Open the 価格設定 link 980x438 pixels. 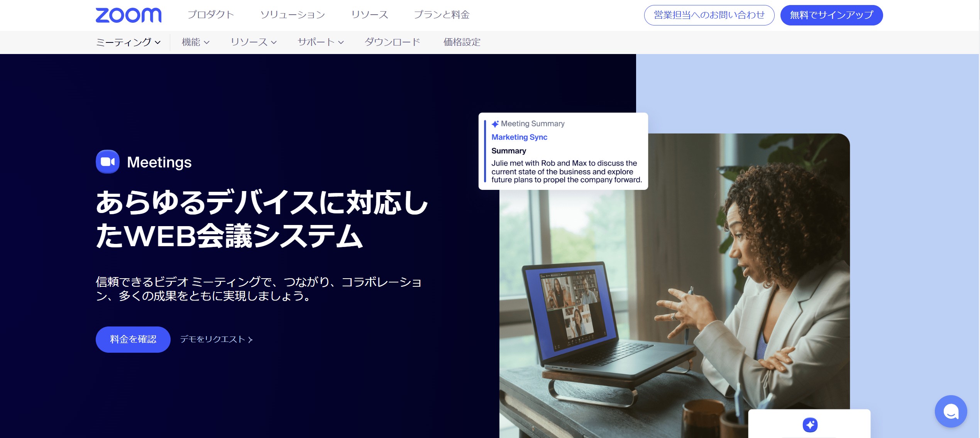click(462, 42)
